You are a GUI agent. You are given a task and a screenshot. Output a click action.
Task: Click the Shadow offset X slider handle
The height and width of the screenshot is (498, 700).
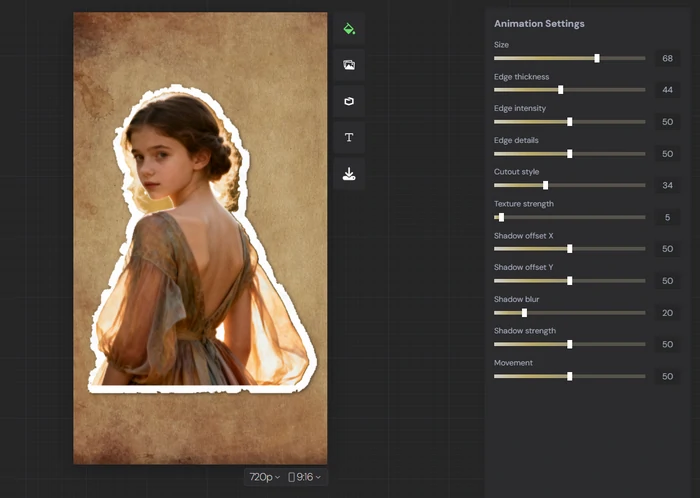(570, 249)
